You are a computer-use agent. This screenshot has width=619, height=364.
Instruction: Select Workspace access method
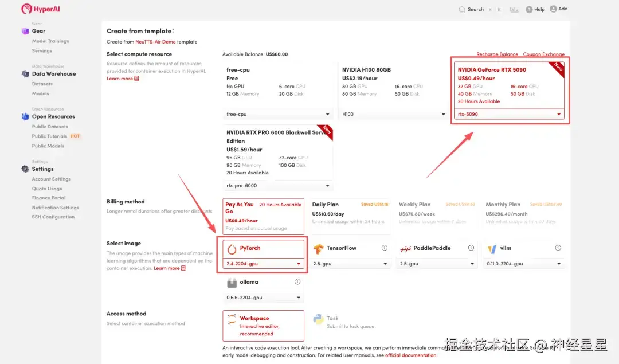coord(263,326)
